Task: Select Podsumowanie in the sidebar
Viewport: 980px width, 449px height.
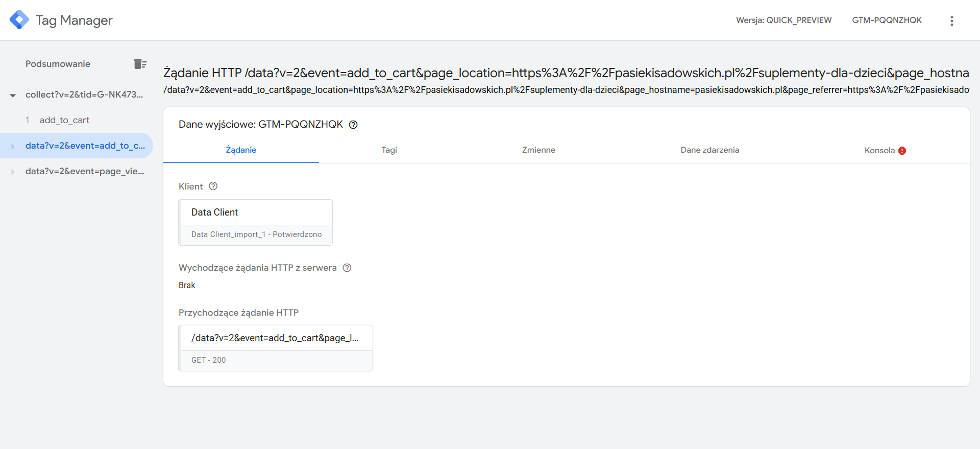Action: (x=58, y=64)
